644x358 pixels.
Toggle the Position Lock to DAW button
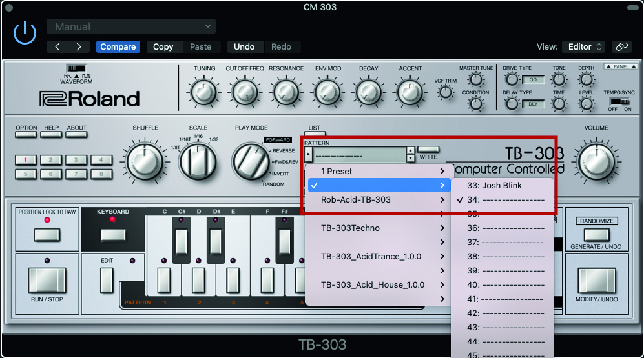pos(47,235)
